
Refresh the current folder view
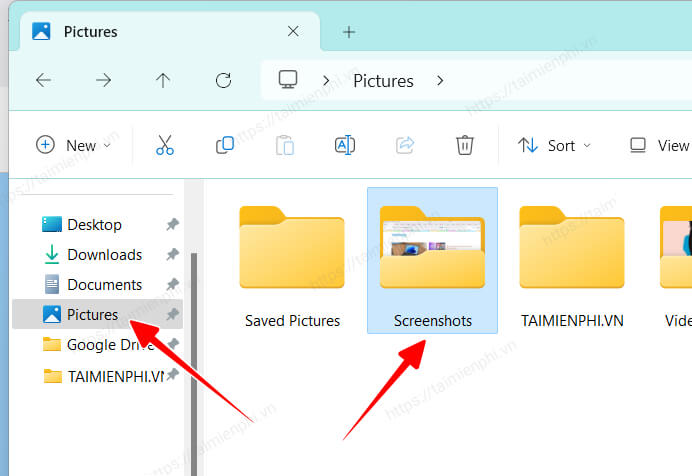coord(224,81)
